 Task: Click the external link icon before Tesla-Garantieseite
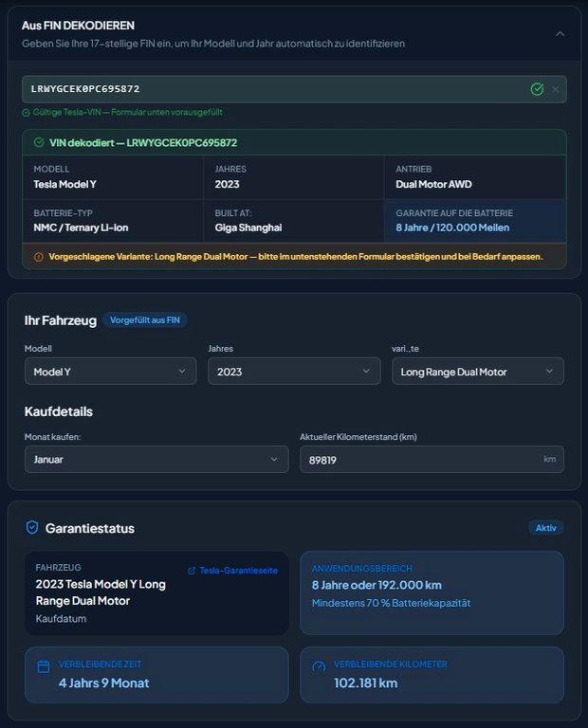(192, 571)
